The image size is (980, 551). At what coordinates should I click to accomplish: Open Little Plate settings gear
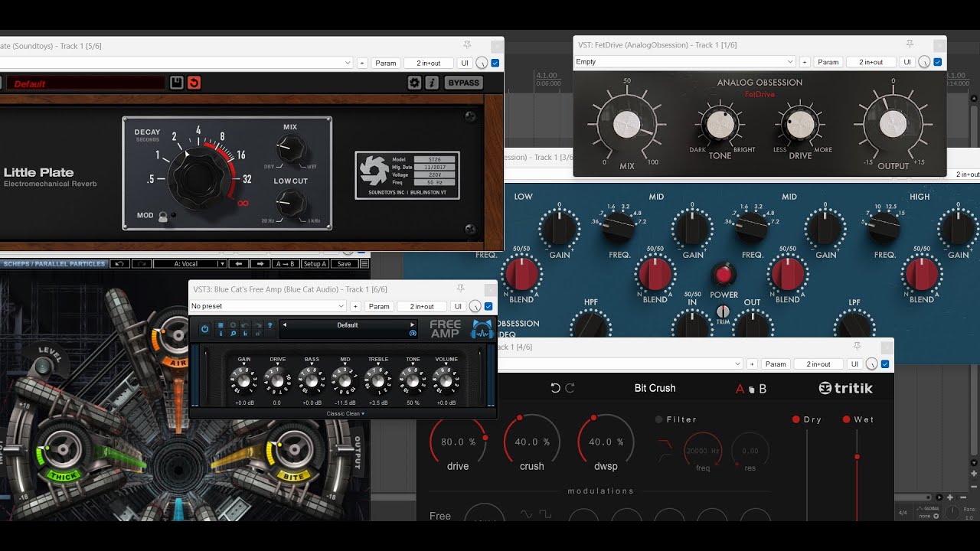coord(415,83)
